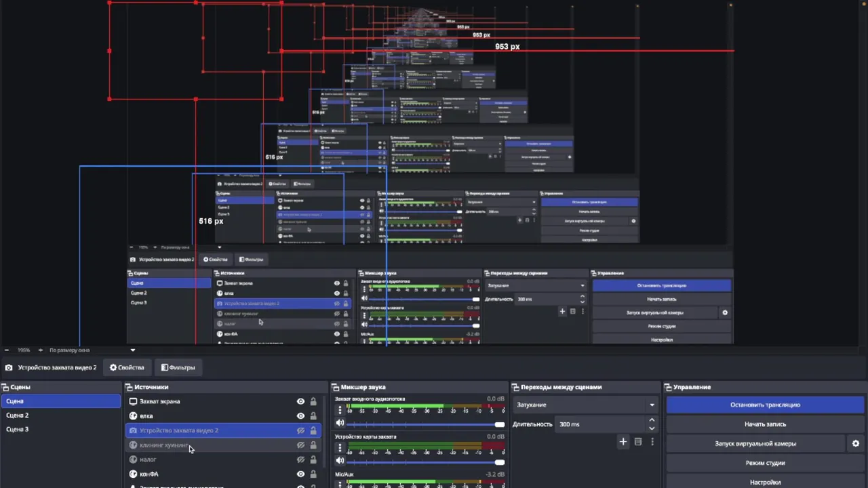Open options menu for Захват входного аудиопотока

click(x=340, y=411)
